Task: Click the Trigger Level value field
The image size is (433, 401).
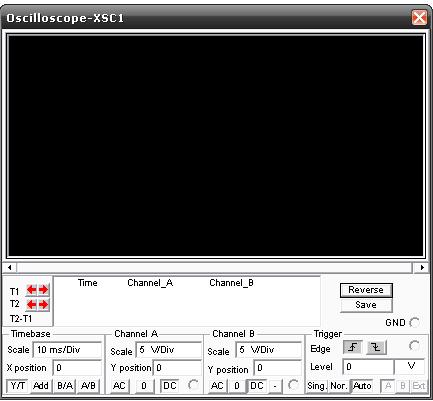Action: (368, 367)
